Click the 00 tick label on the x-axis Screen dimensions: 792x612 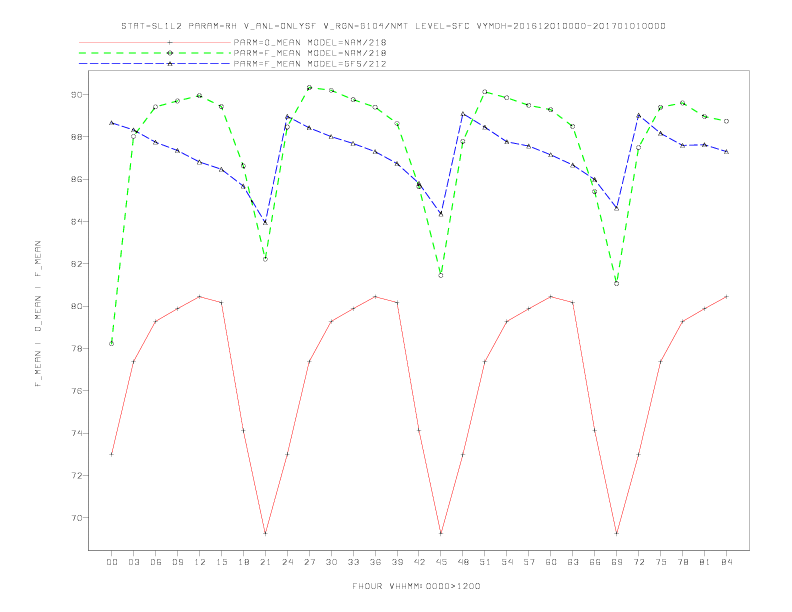[x=112, y=562]
